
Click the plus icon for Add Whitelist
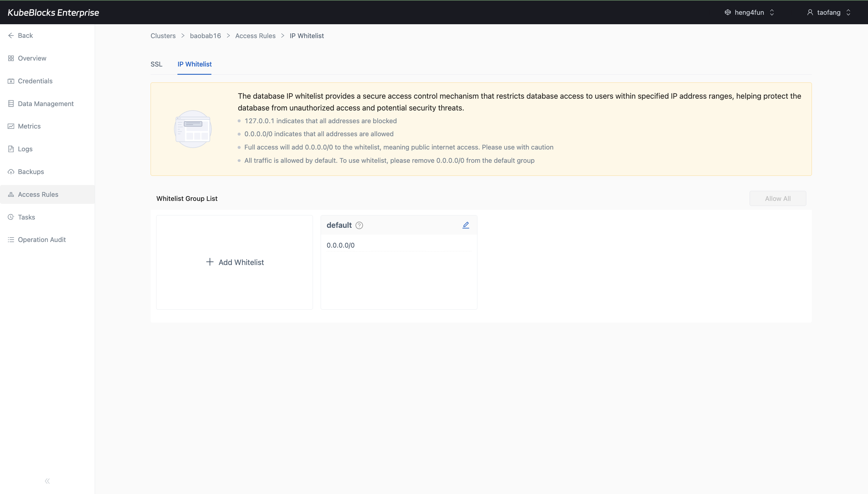pyautogui.click(x=210, y=262)
